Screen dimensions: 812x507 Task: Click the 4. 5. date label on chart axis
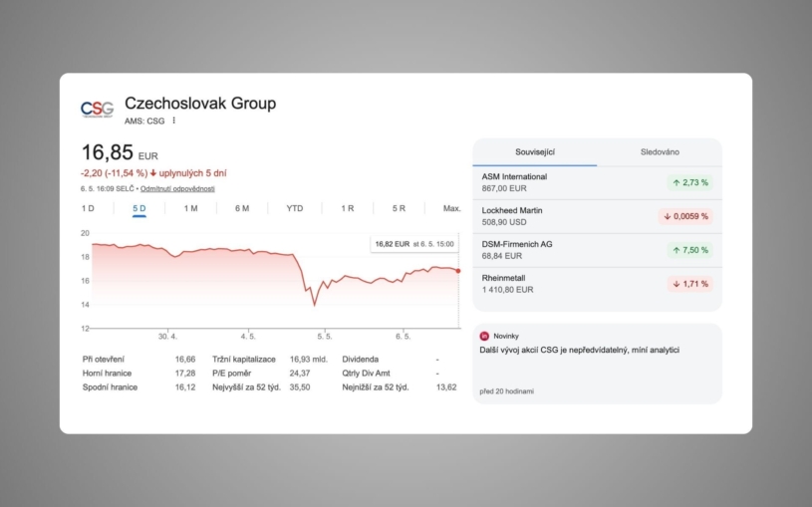coord(248,337)
